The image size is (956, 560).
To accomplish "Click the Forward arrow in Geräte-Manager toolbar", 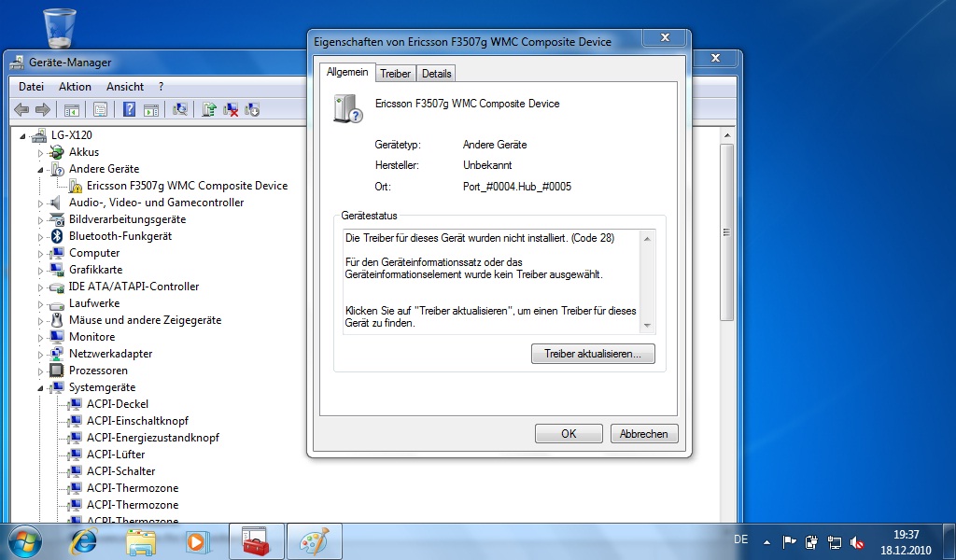I will pos(43,110).
